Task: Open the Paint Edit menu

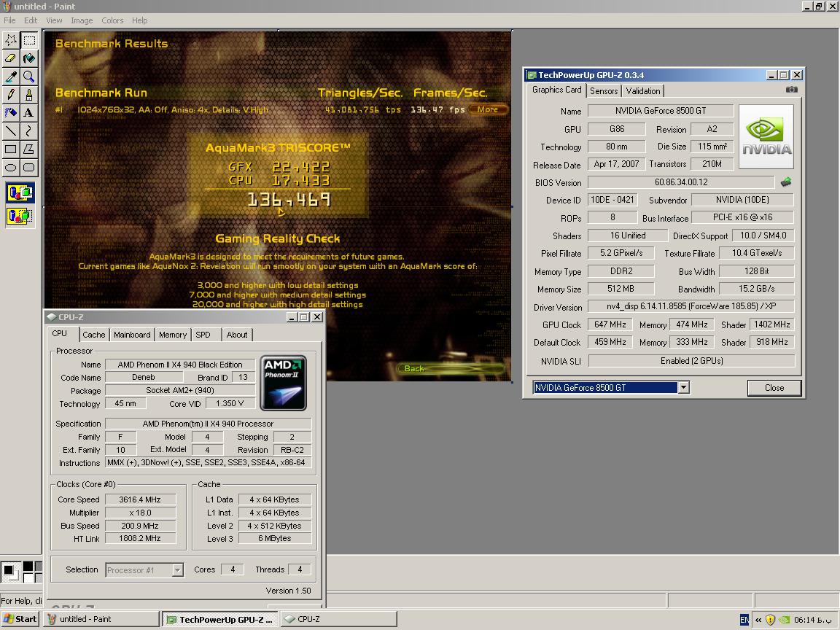Action: pos(31,20)
